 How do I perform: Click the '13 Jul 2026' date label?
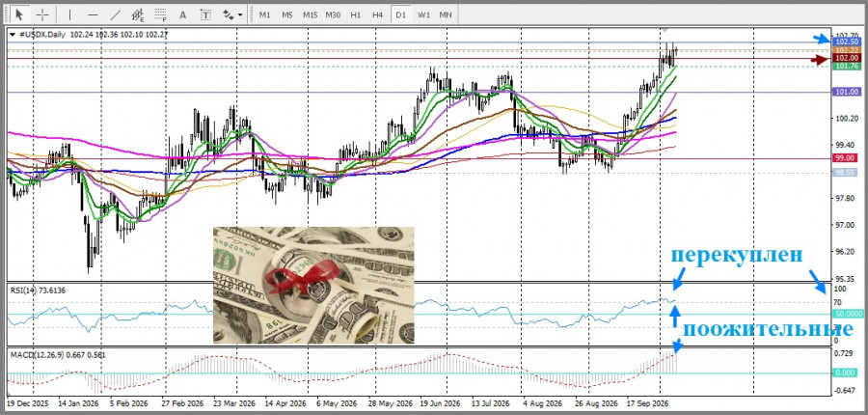[x=491, y=403]
